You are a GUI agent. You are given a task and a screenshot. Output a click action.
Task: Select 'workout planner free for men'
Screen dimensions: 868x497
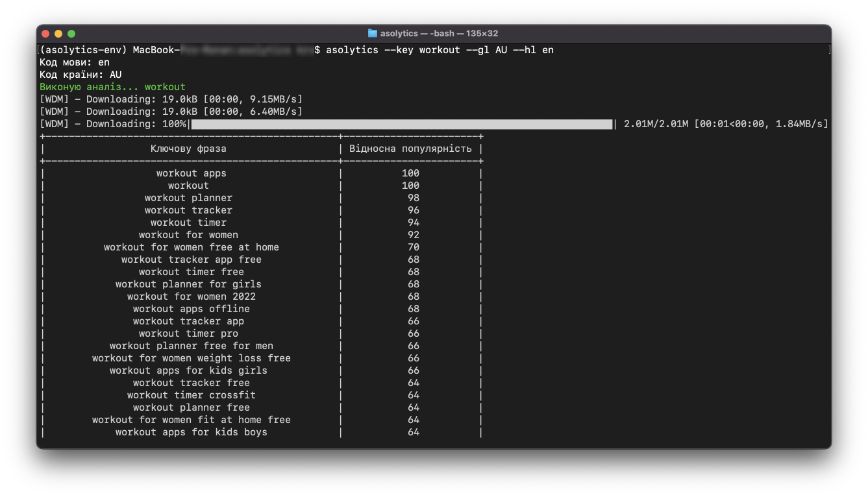[192, 346]
